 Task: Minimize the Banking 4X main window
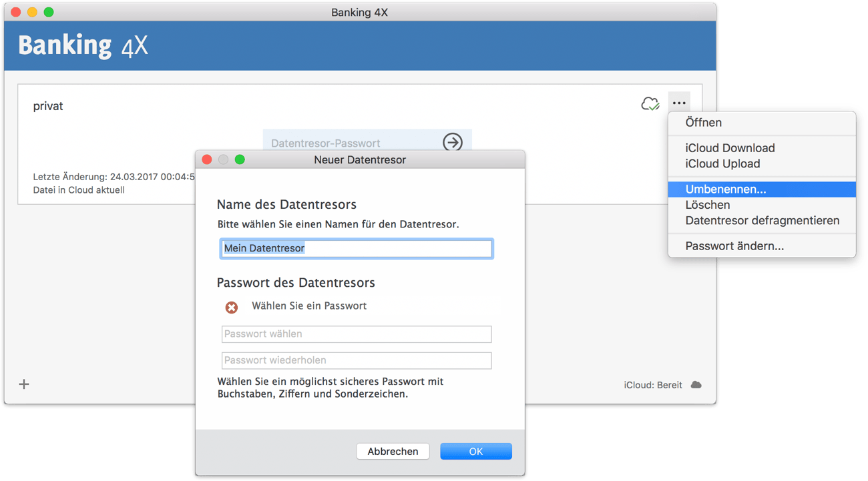click(x=32, y=12)
